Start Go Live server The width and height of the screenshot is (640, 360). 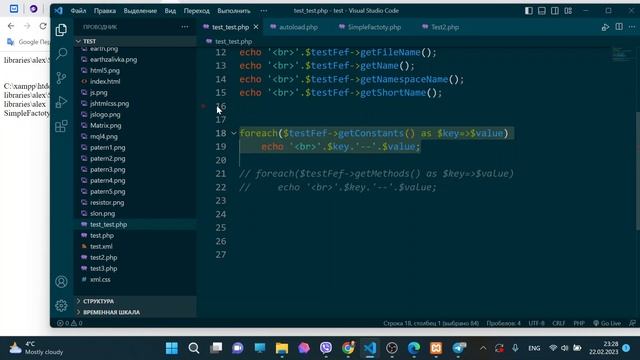coord(607,323)
